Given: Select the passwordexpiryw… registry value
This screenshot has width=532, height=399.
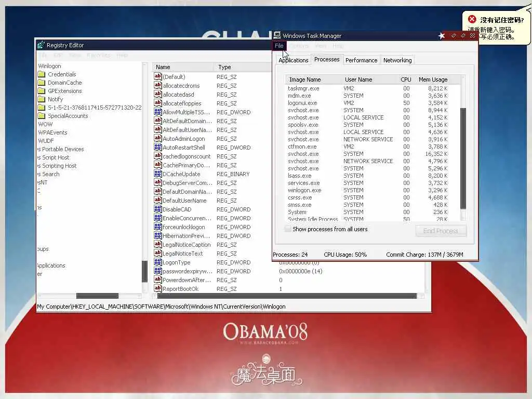Looking at the screenshot, I should 187,271.
